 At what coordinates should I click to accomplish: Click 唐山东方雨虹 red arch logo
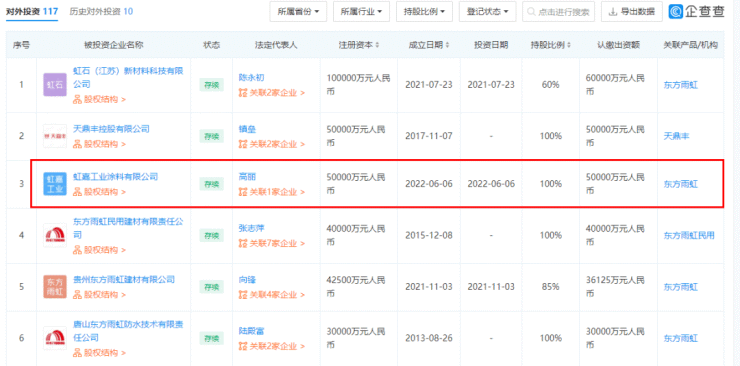click(x=55, y=338)
